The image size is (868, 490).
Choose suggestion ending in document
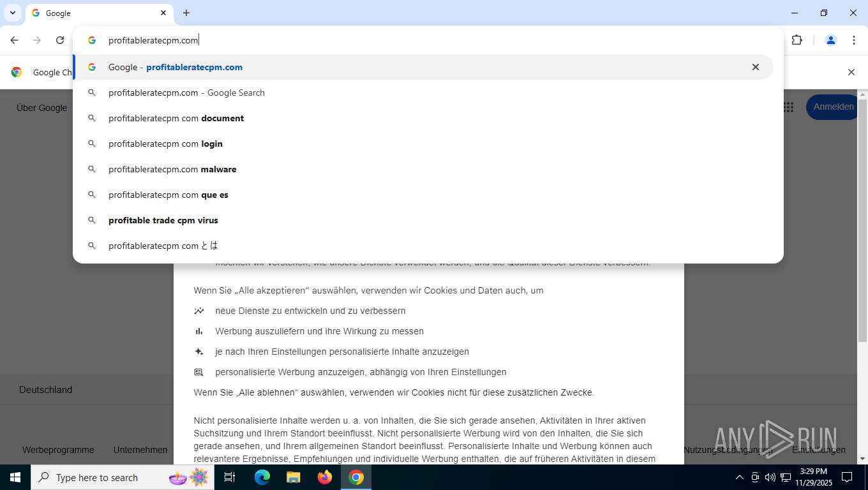423,118
